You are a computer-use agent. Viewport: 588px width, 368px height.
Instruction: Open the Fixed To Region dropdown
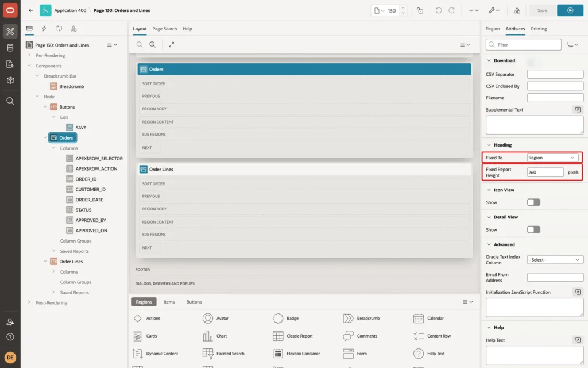click(552, 158)
